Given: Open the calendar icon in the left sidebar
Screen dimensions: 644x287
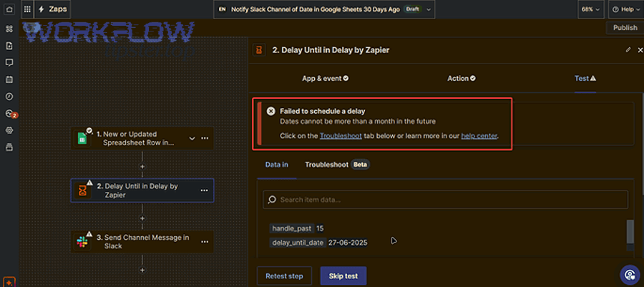Looking at the screenshot, I should (x=9, y=79).
